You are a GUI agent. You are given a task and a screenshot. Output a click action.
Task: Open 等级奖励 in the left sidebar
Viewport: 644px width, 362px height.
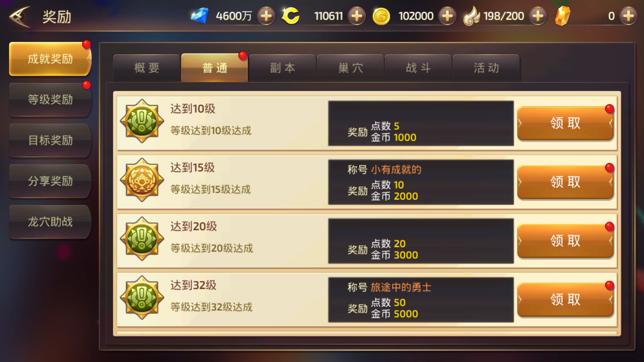click(50, 100)
